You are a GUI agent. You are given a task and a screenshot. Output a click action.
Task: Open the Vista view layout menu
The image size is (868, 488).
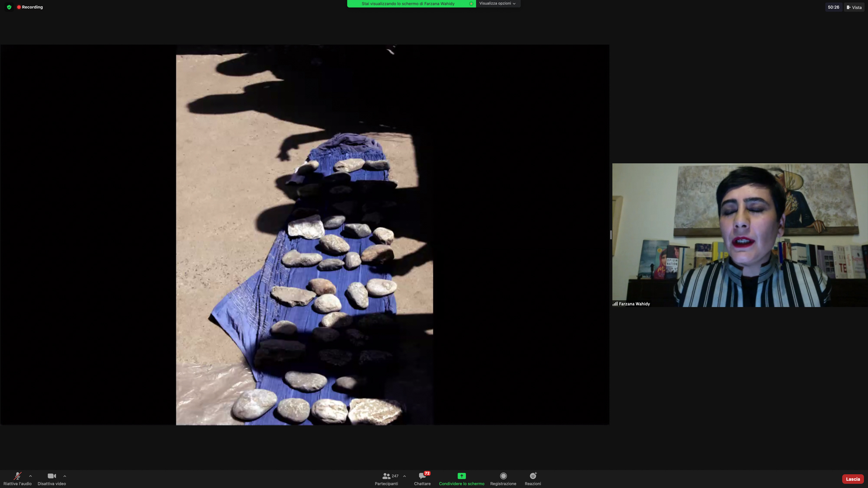(854, 7)
